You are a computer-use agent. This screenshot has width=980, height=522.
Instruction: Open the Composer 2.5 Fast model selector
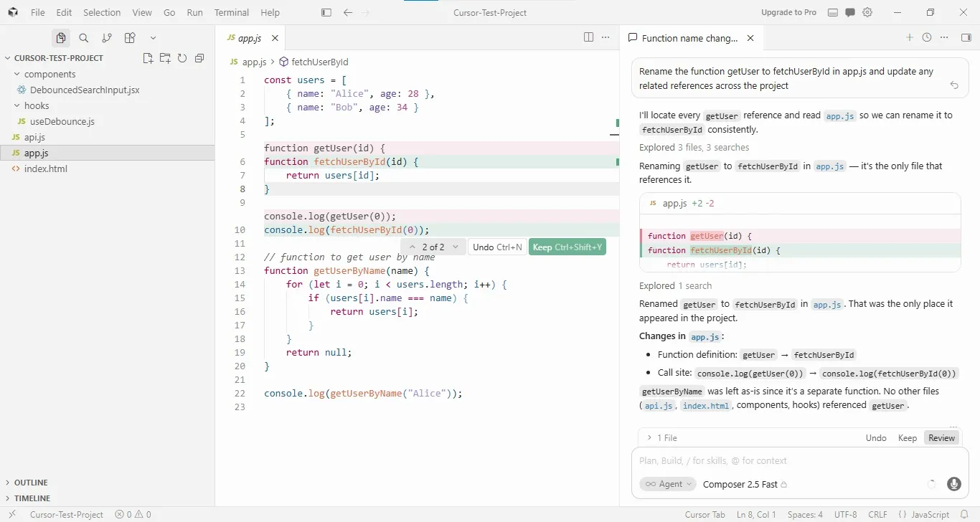pyautogui.click(x=745, y=484)
